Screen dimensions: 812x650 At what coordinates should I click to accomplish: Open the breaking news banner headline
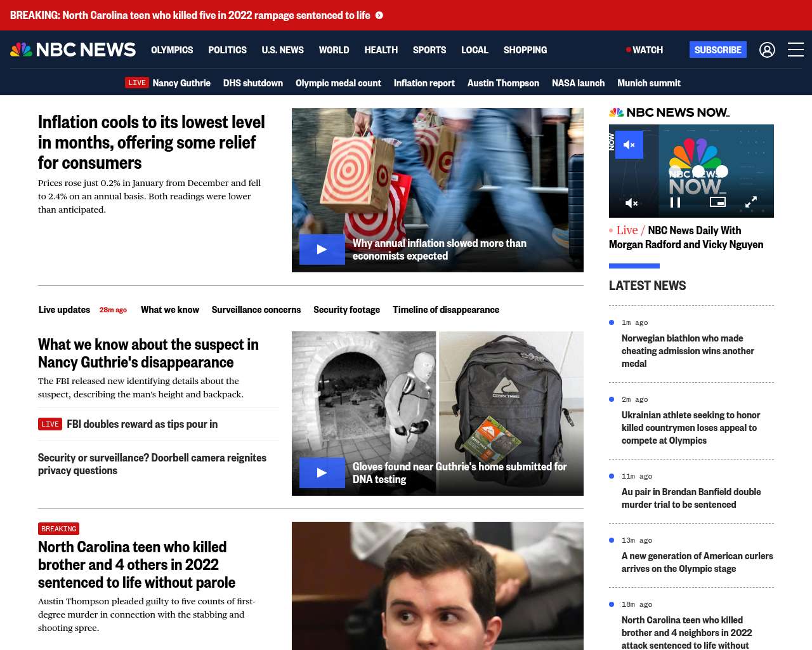pyautogui.click(x=190, y=15)
